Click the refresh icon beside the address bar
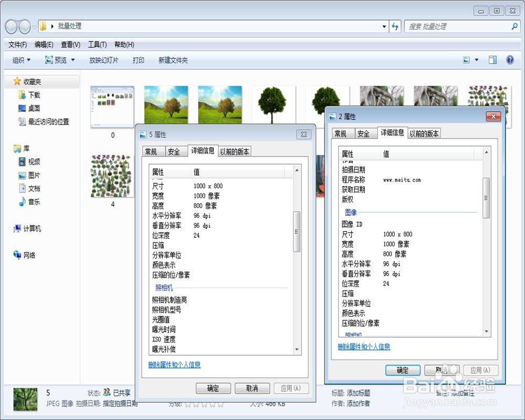 pyautogui.click(x=394, y=25)
